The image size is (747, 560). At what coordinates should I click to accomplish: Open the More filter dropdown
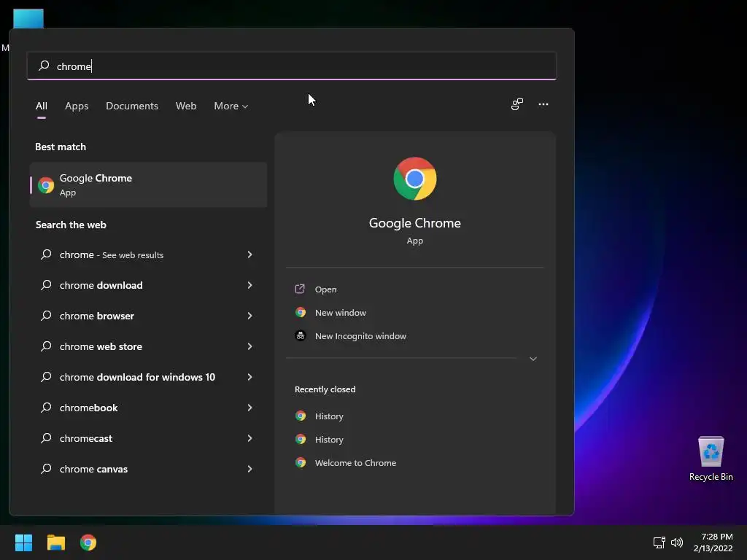point(231,106)
